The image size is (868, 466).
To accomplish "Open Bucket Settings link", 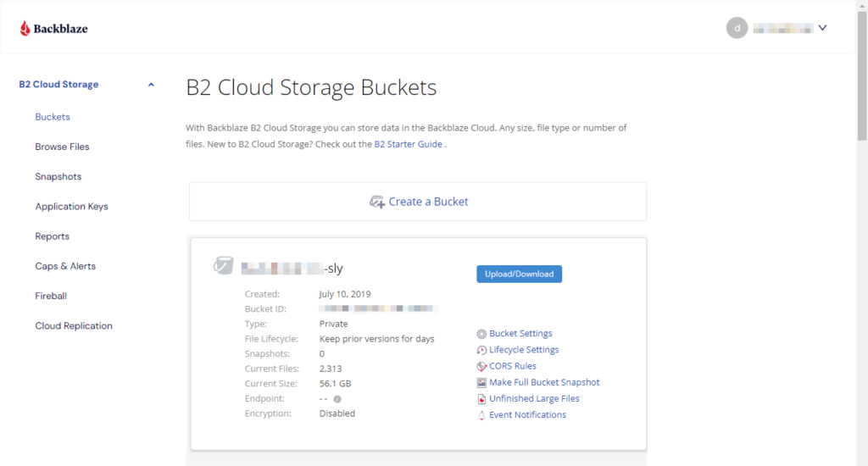I will pos(520,333).
